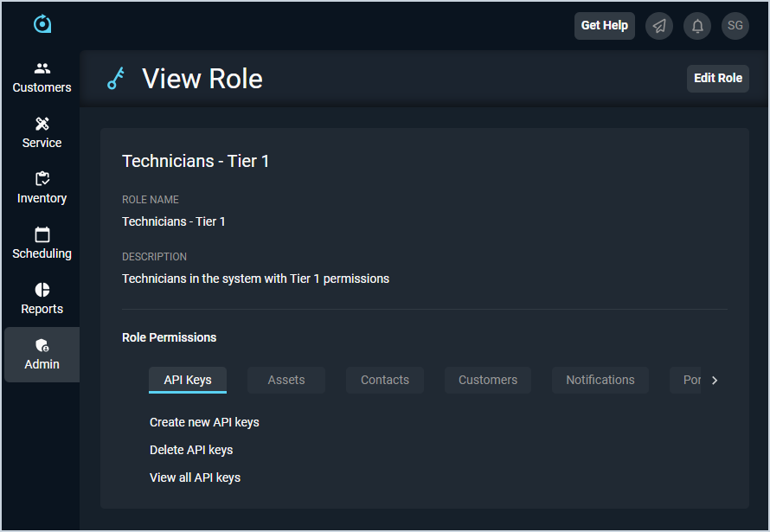Click the Create new API keys permission
Viewport: 770px width, 532px height.
(204, 422)
